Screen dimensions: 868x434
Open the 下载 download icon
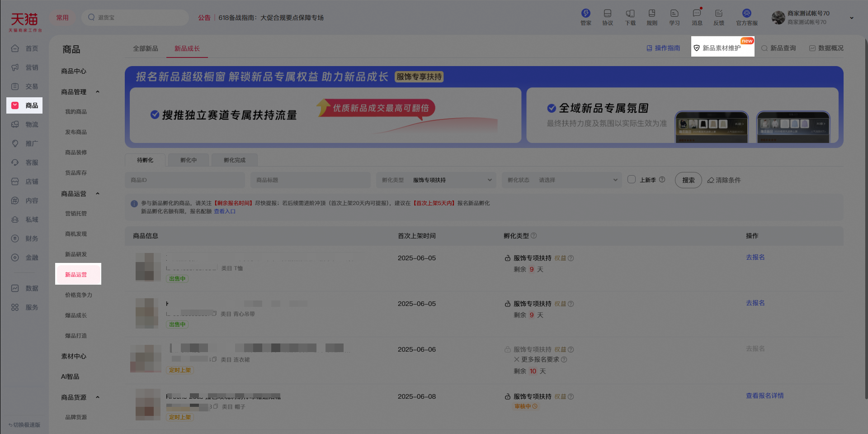(630, 14)
